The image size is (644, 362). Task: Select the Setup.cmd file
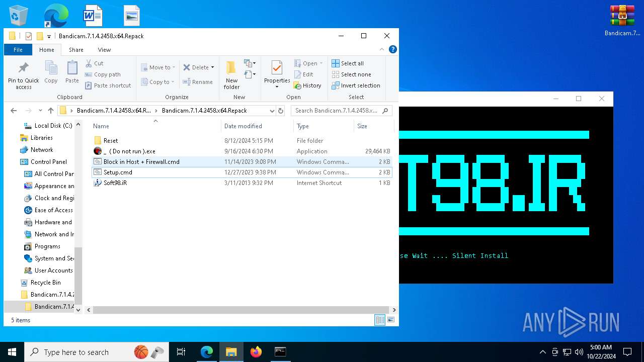tap(242, 172)
